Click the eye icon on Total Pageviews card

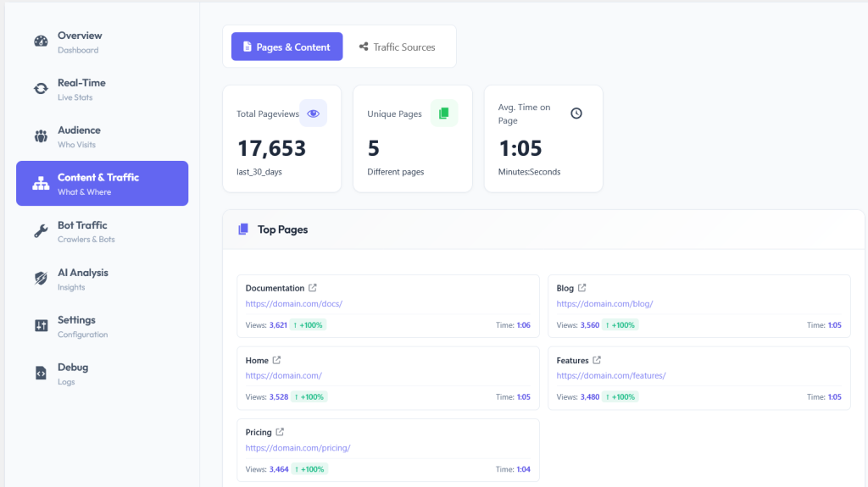[314, 113]
